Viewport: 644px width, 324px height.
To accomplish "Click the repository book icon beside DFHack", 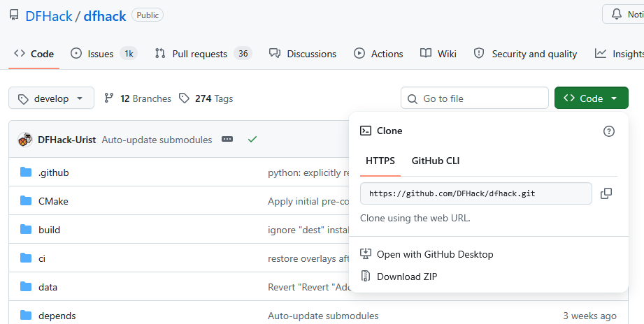I will tap(14, 15).
